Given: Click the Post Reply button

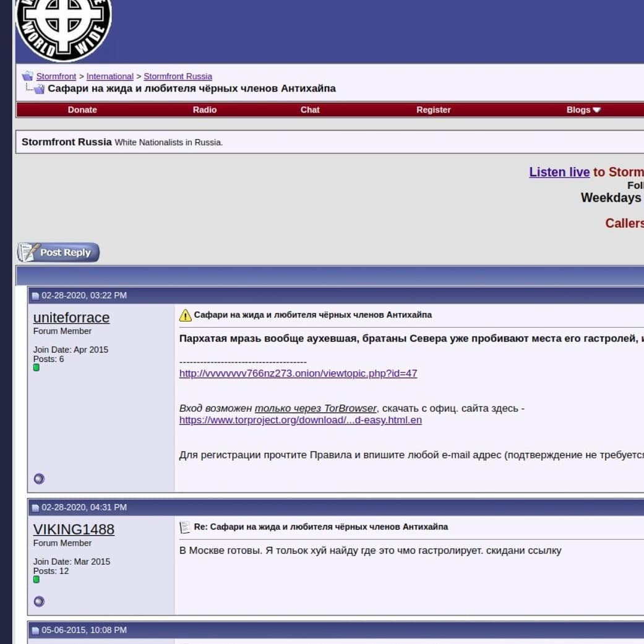Looking at the screenshot, I should (x=58, y=252).
